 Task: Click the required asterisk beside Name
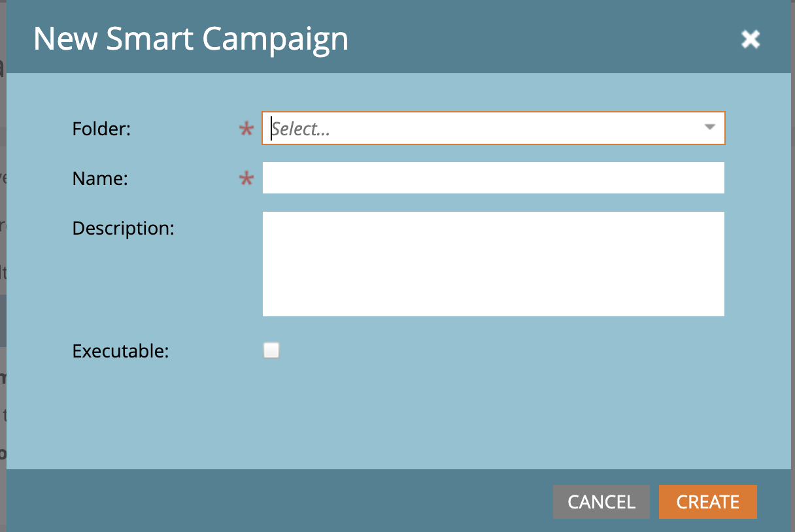[246, 180]
